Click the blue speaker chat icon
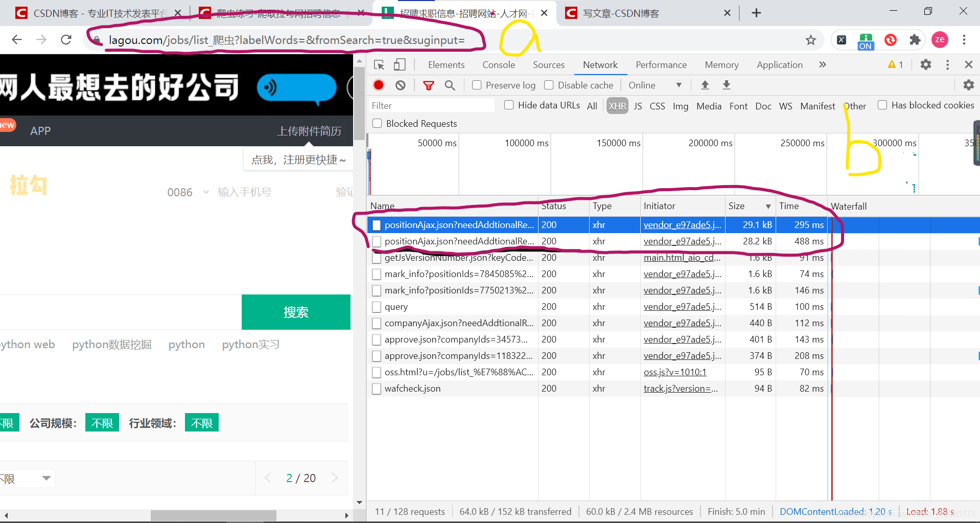 (x=297, y=88)
